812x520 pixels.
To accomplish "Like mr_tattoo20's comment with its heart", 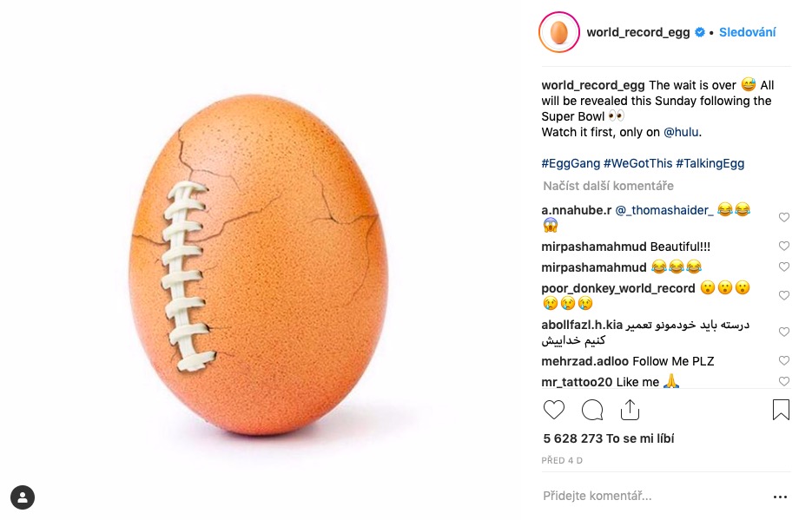I will (784, 381).
